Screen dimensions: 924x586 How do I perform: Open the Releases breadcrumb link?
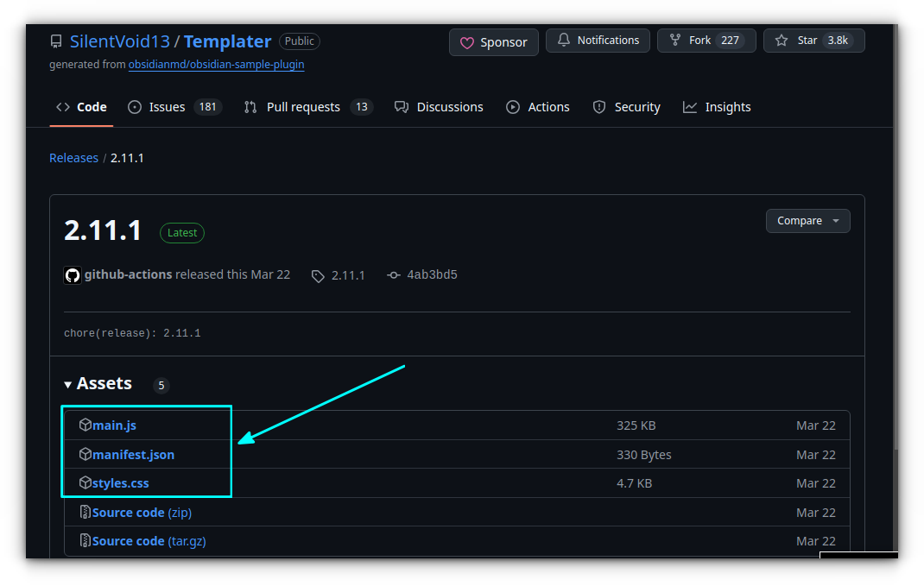(x=73, y=158)
